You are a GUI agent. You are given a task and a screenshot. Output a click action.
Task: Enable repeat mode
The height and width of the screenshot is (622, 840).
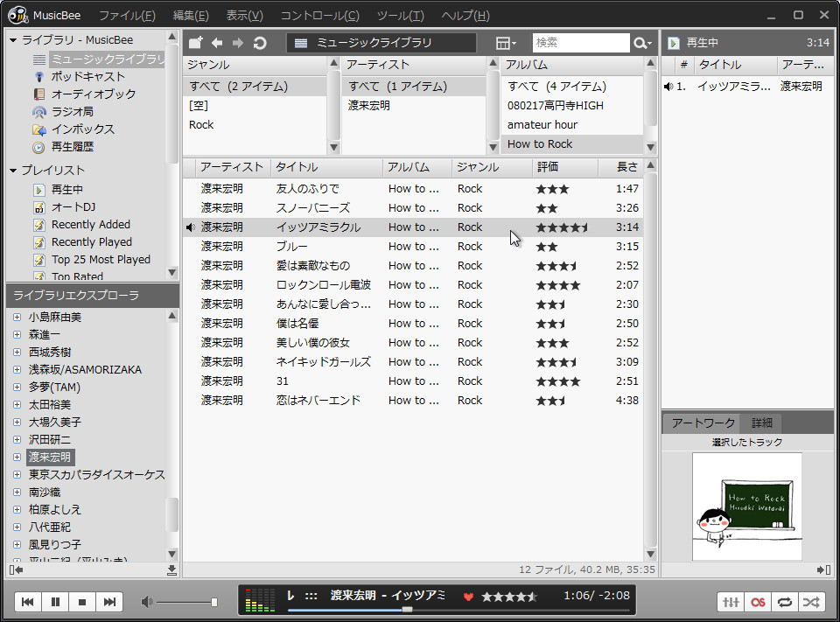[784, 602]
